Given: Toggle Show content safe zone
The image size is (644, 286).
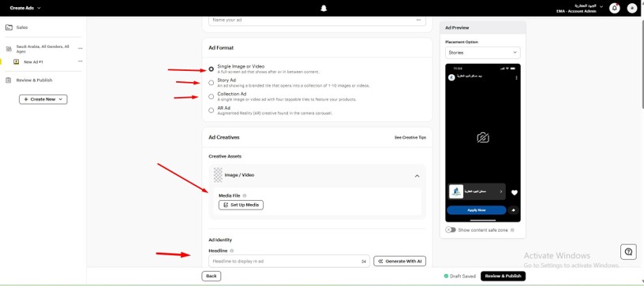Looking at the screenshot, I should pyautogui.click(x=451, y=230).
